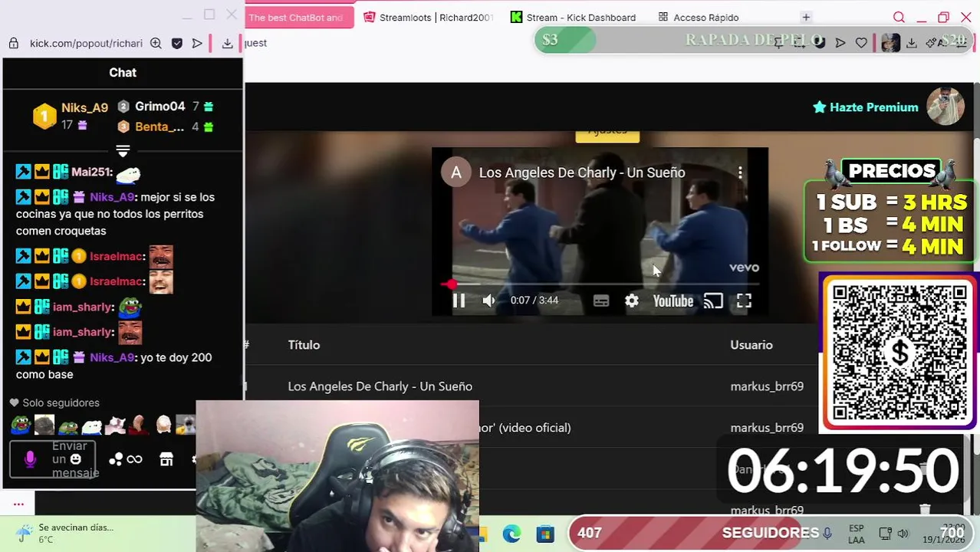The image size is (980, 552).
Task: Click the ESP LAA language indicator
Action: [x=857, y=534]
